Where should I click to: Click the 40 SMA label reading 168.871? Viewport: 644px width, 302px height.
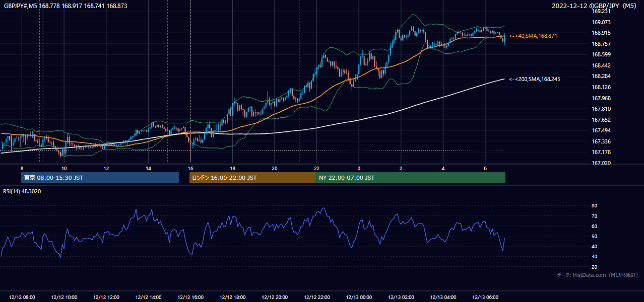point(533,36)
